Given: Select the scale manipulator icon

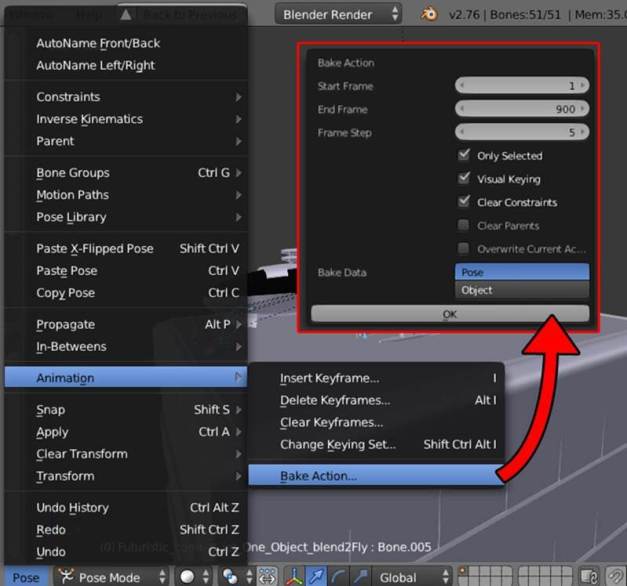Looking at the screenshot, I should [x=359, y=577].
